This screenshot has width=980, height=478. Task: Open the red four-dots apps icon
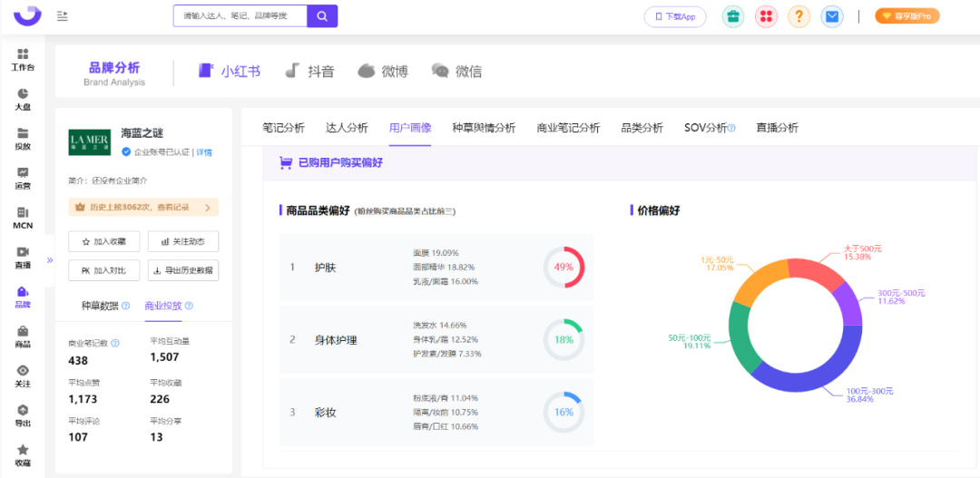[x=766, y=17]
